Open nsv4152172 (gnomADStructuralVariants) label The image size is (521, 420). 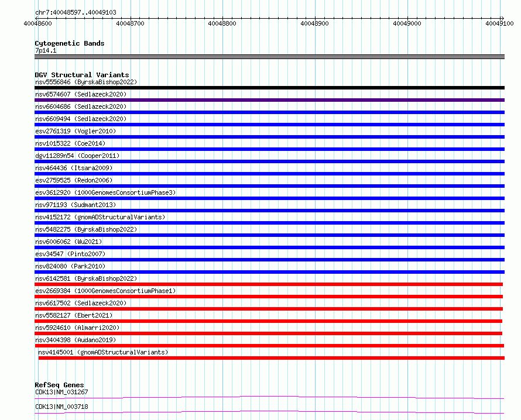tap(100, 217)
